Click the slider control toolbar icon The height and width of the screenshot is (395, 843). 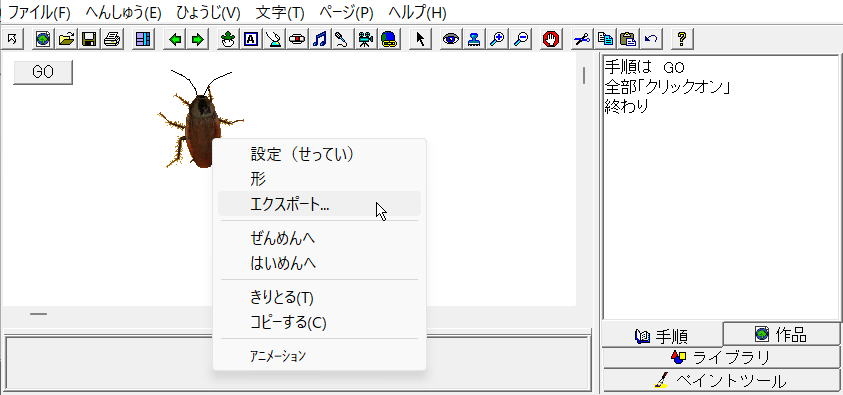[x=297, y=39]
